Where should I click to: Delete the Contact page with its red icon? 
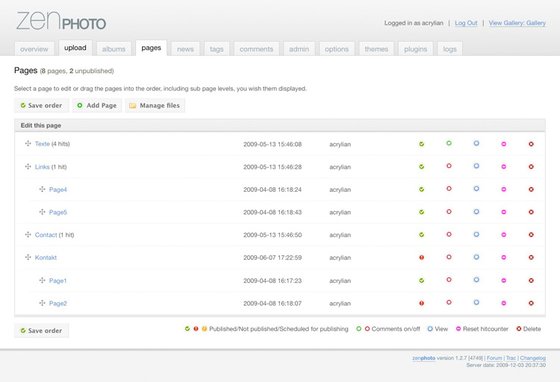pos(531,235)
